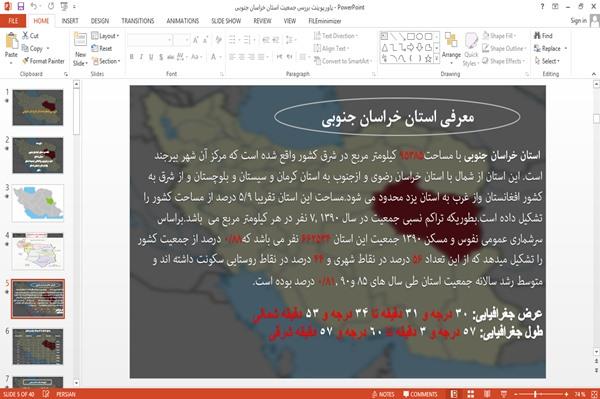Switch to the ANIMATIONS tab

pos(183,21)
